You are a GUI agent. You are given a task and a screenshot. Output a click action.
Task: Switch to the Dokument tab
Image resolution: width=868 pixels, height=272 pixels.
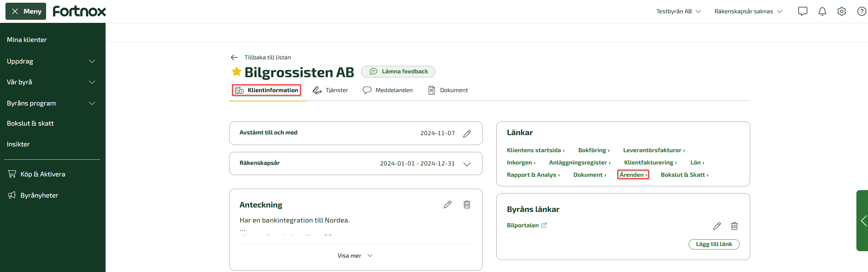pos(448,90)
